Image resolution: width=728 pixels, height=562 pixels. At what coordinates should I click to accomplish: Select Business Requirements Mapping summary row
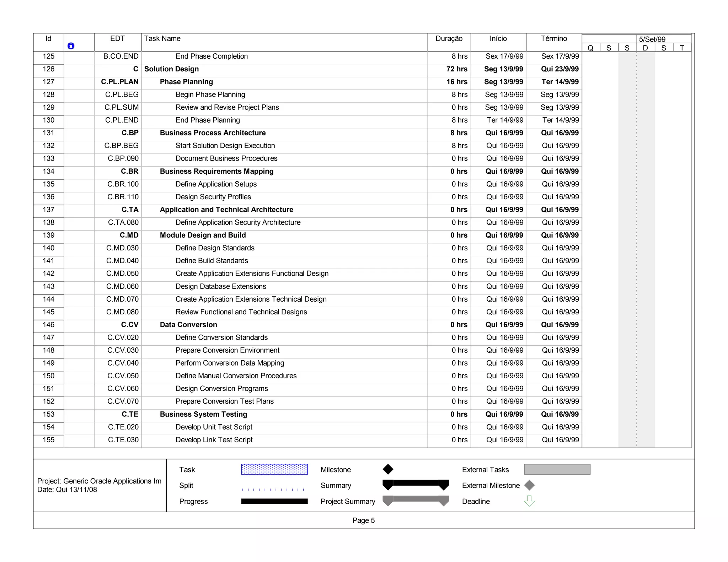coord(216,171)
